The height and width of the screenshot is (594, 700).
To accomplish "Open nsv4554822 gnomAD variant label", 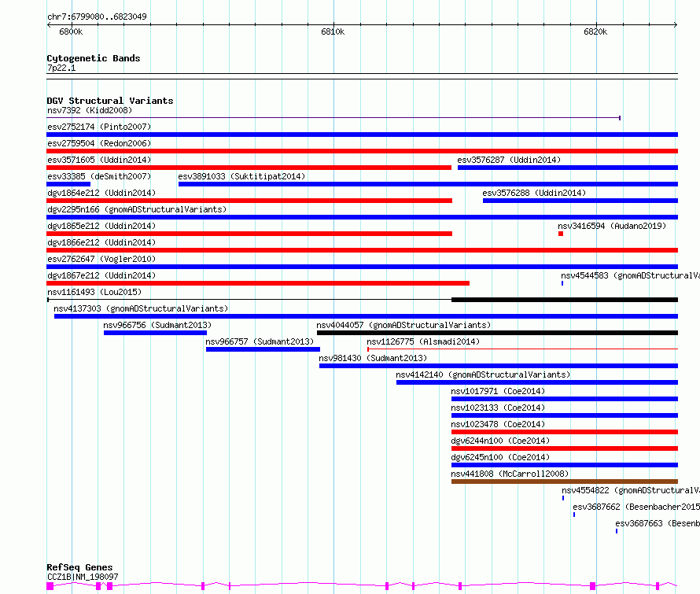I will point(631,490).
